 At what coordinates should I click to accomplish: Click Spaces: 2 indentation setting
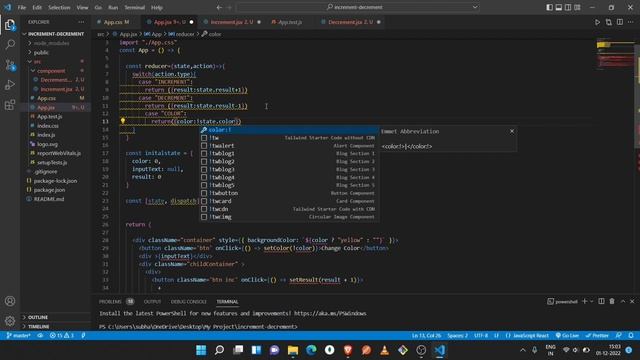pyautogui.click(x=457, y=336)
